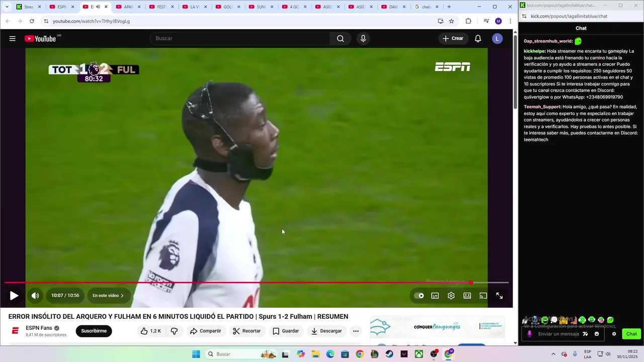The height and width of the screenshot is (362, 644).
Task: Open the player settings gear
Action: (451, 296)
